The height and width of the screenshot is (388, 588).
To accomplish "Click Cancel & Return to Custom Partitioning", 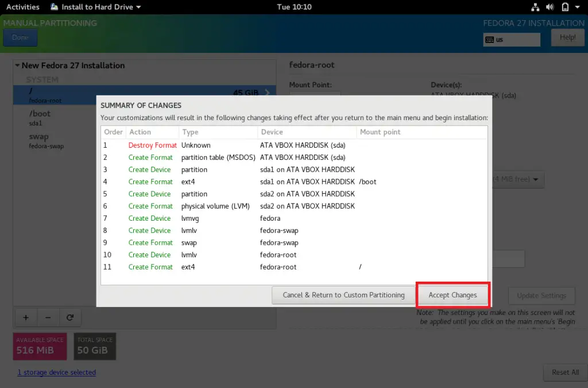I will click(343, 295).
